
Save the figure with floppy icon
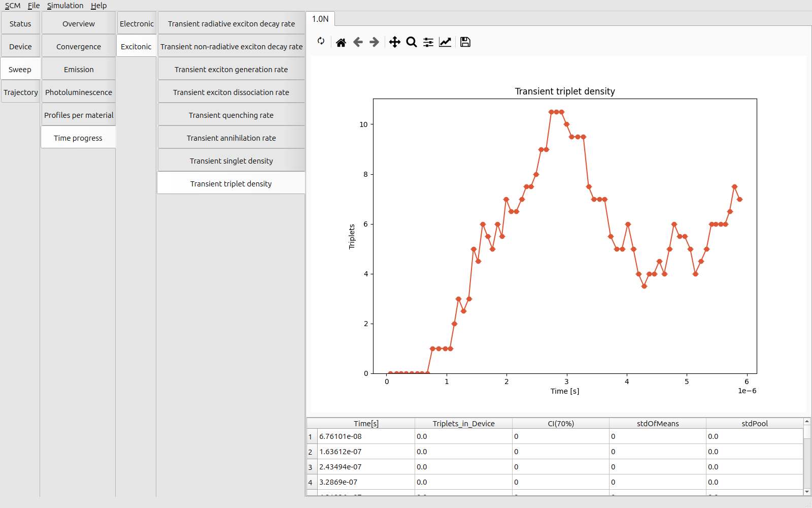465,42
